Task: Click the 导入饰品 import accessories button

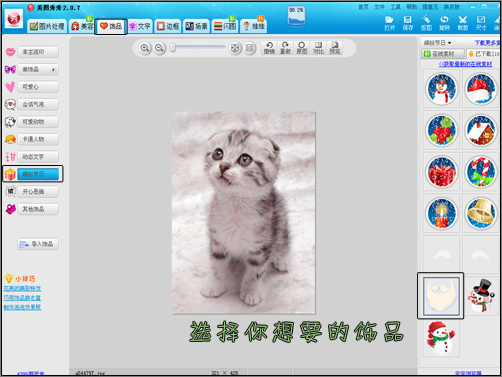Action: (38, 244)
